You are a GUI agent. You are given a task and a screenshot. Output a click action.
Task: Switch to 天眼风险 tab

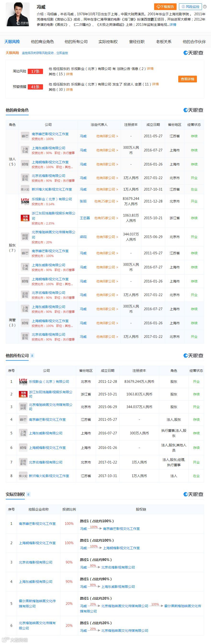12,42
